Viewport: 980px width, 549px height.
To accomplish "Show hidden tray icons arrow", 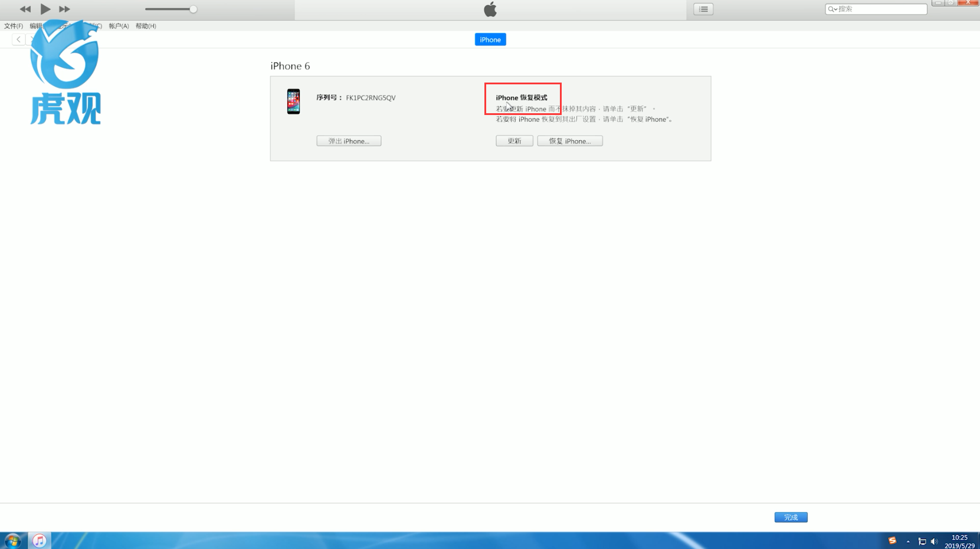I will (x=908, y=541).
